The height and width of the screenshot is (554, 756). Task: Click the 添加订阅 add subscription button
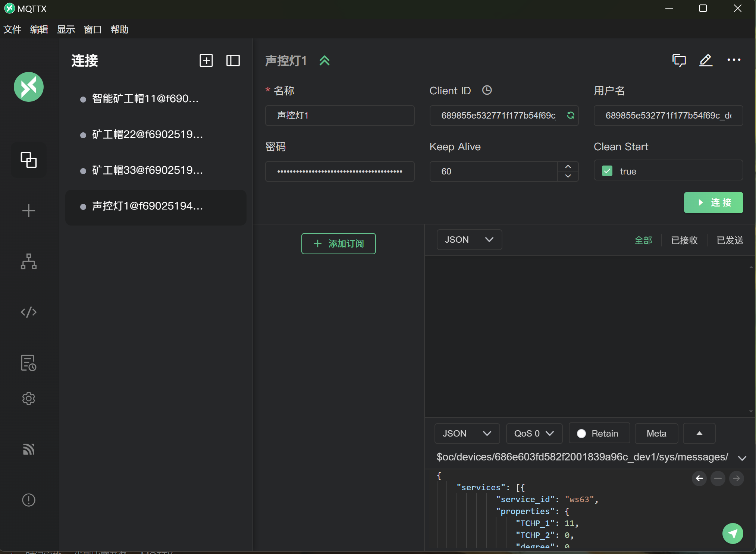tap(338, 243)
